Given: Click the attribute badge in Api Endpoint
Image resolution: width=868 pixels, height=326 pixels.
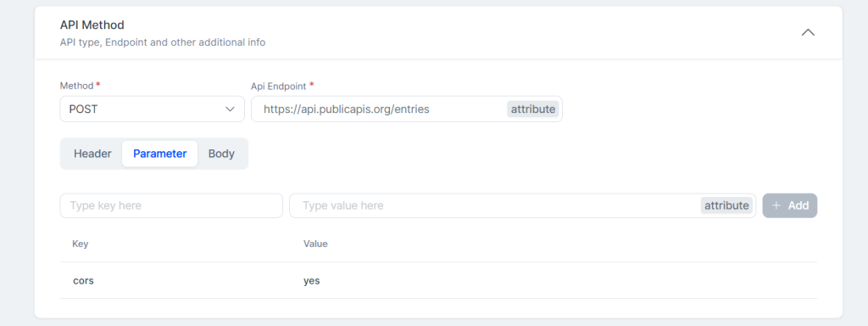Looking at the screenshot, I should coord(532,110).
